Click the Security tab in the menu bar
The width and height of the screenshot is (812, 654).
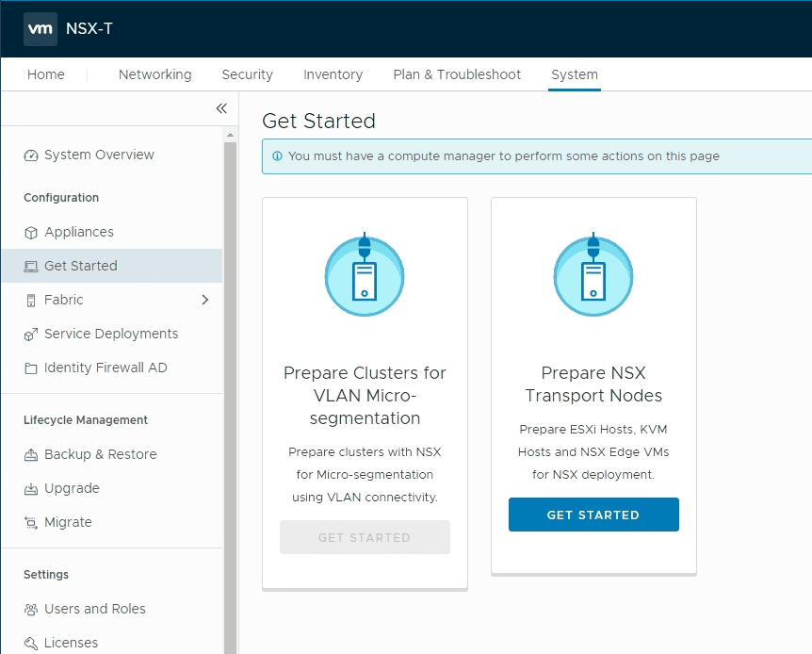[x=247, y=74]
